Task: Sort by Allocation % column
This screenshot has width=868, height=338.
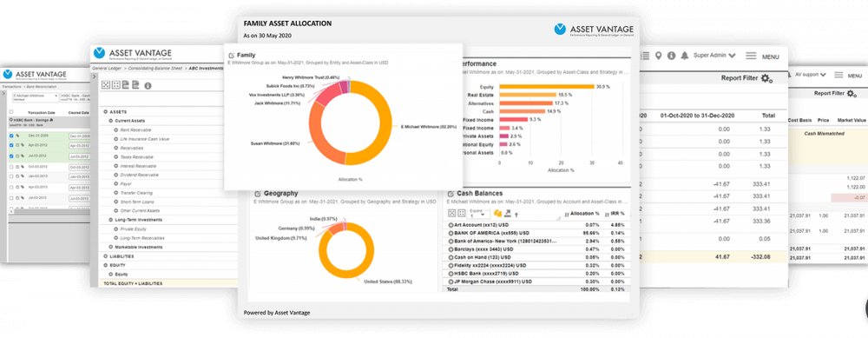Action: pyautogui.click(x=582, y=214)
